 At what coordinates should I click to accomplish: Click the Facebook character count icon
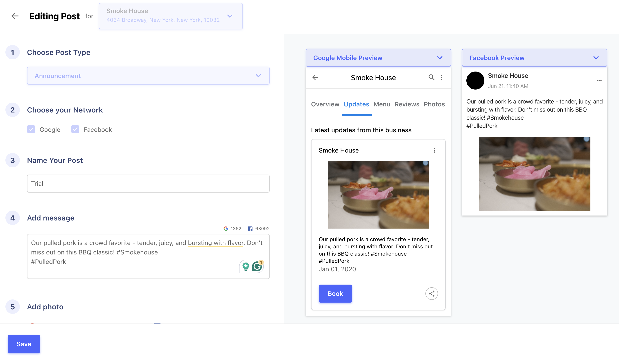(x=250, y=229)
